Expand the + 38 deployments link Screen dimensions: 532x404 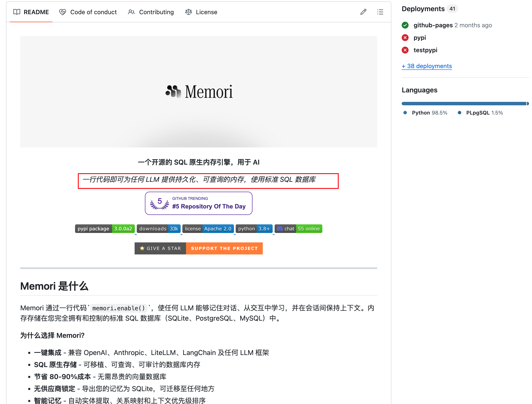coord(427,66)
